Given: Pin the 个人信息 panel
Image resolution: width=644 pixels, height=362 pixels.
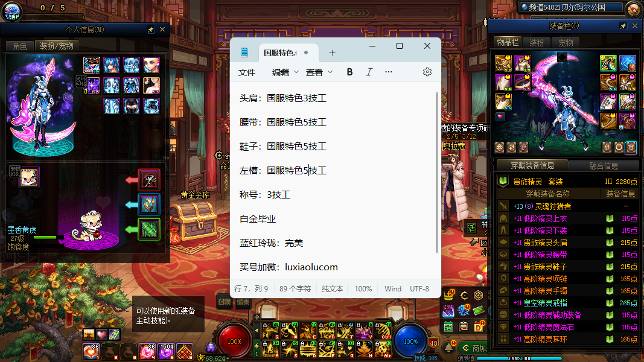Looking at the screenshot, I should (150, 30).
